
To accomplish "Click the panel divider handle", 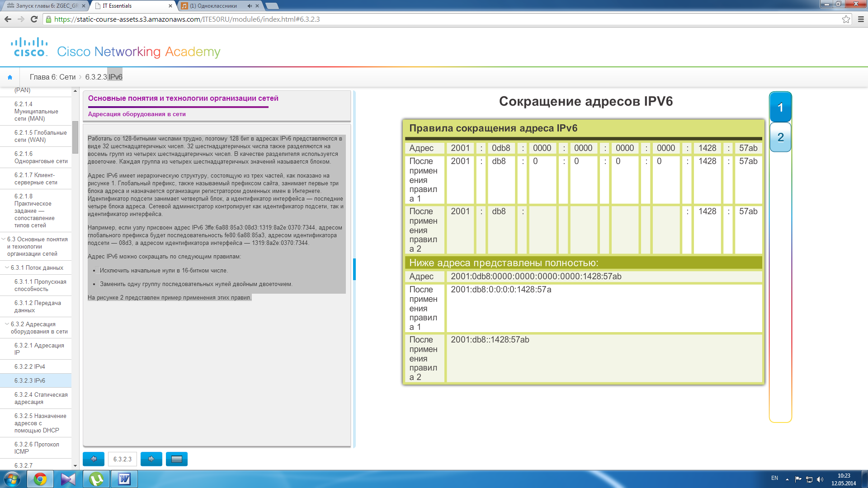I will click(354, 269).
